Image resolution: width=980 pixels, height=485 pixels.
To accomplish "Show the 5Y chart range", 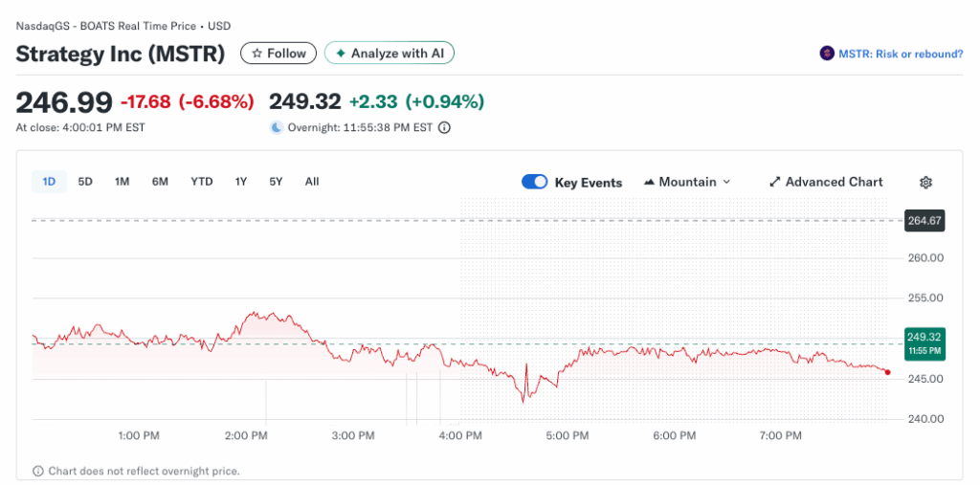I will point(276,182).
